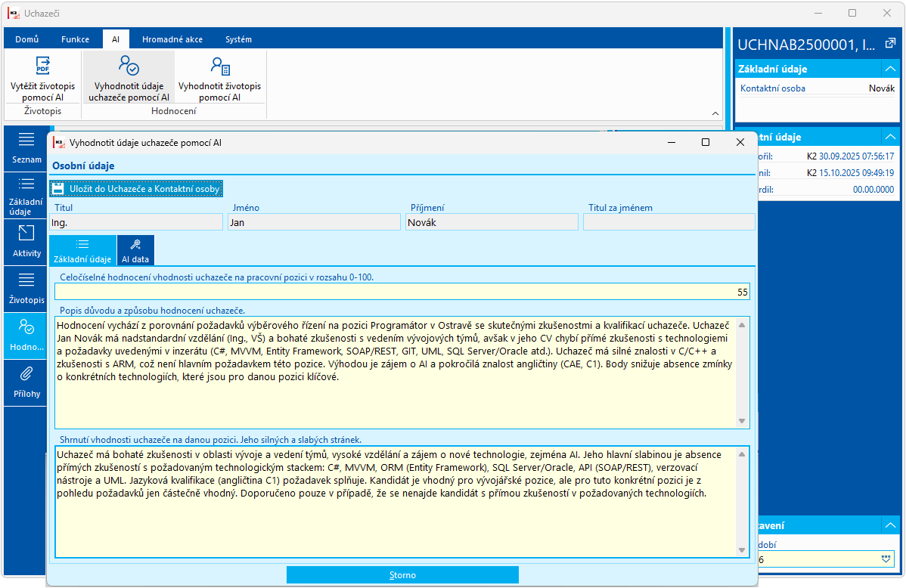The width and height of the screenshot is (906, 588).
Task: Switch to the Domů ribbon tab
Action: pos(27,39)
